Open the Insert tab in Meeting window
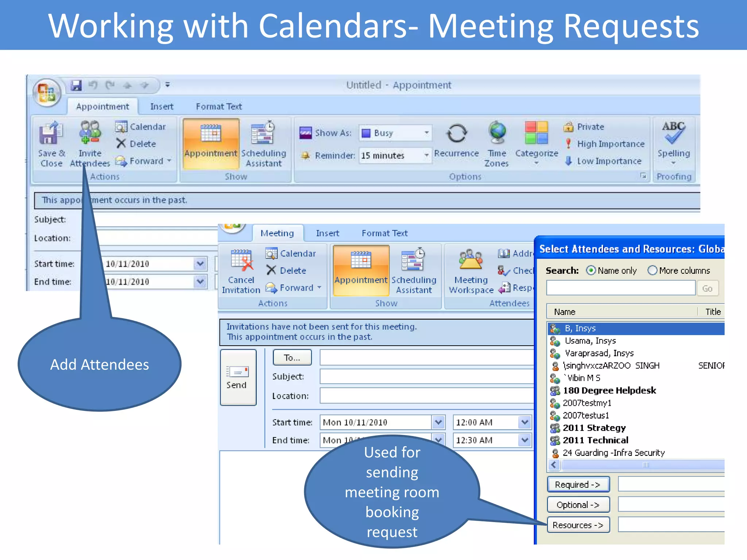The width and height of the screenshot is (747, 560). pyautogui.click(x=327, y=233)
